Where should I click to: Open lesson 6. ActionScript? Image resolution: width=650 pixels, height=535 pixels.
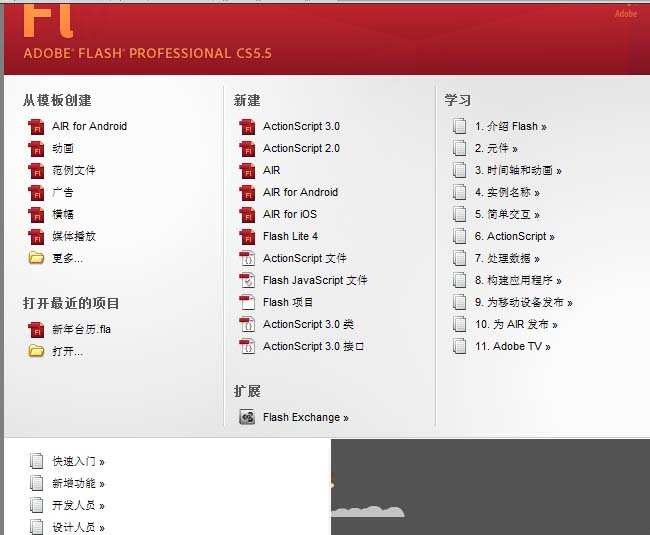click(x=515, y=236)
